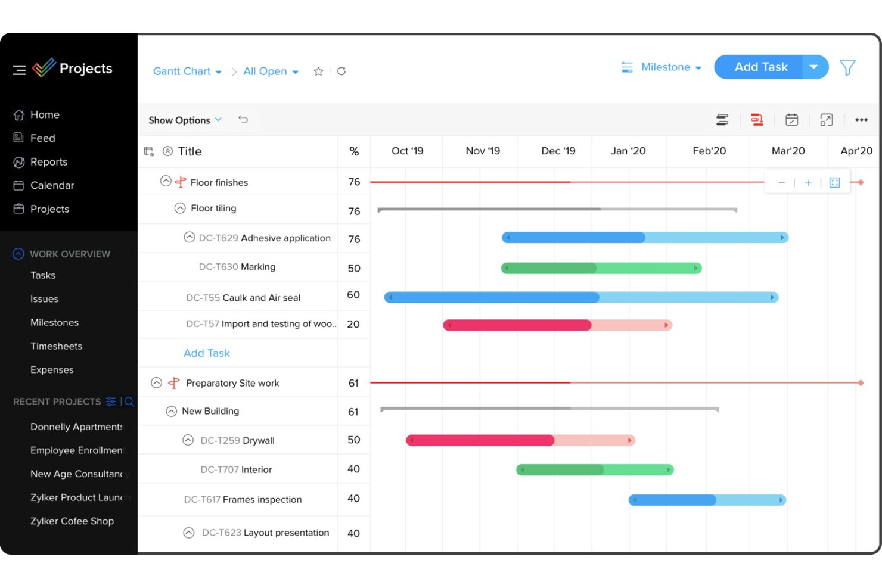Click the DC-T630 Marking green progress bar

click(601, 268)
